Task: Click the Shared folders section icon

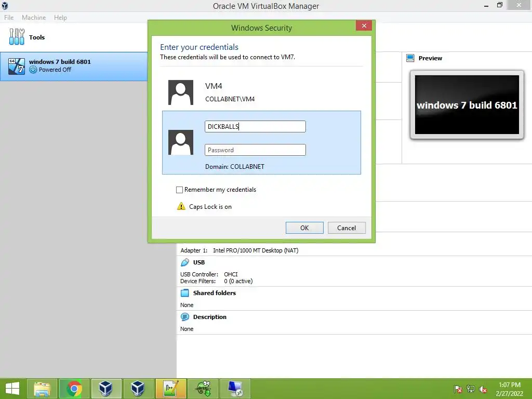Action: (185, 293)
